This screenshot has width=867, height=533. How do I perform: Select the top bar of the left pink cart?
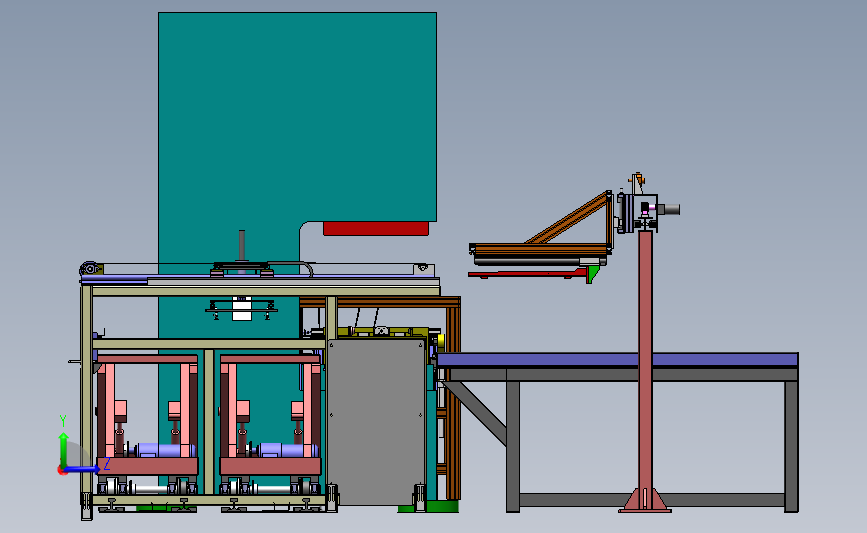coord(147,359)
